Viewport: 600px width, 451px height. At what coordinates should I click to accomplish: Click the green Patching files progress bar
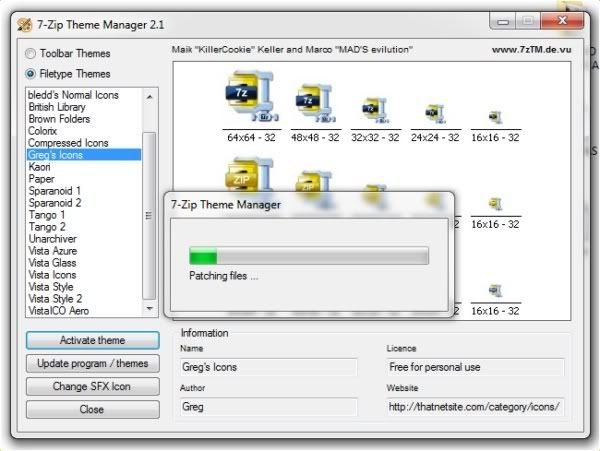(309, 256)
